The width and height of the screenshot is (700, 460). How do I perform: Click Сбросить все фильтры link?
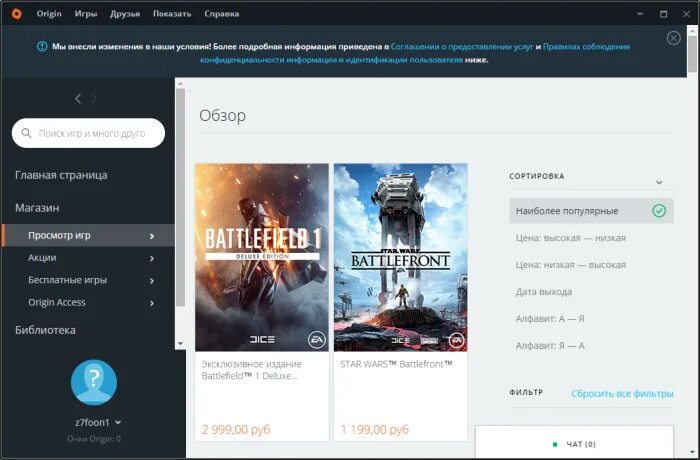[622, 393]
